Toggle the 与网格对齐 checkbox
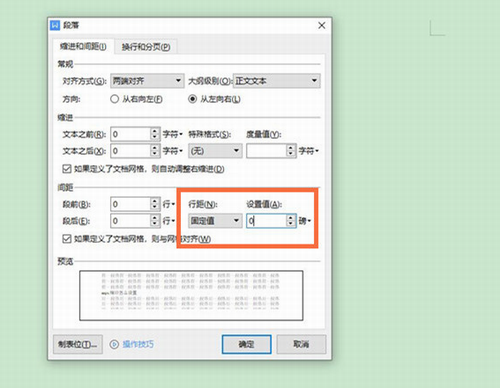This screenshot has width=500, height=388. (x=67, y=239)
